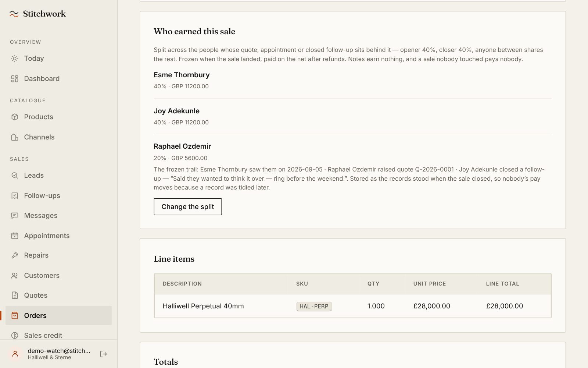Click the Dashboard grid icon
588x368 pixels.
pyautogui.click(x=15, y=79)
